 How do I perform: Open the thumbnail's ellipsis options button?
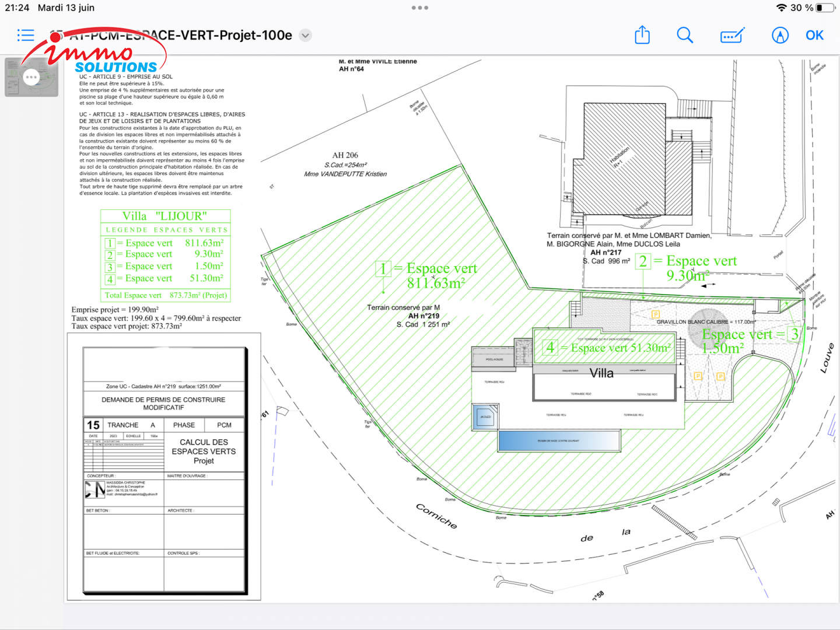[x=31, y=77]
